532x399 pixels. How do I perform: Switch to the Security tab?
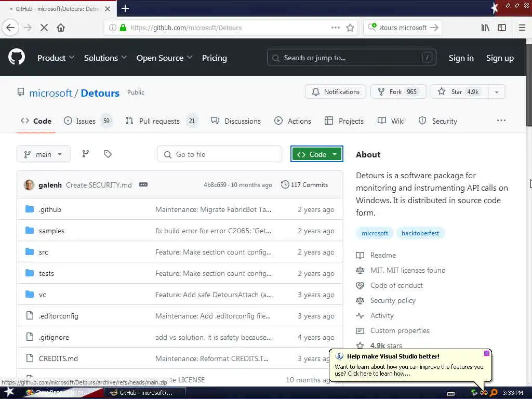point(438,121)
